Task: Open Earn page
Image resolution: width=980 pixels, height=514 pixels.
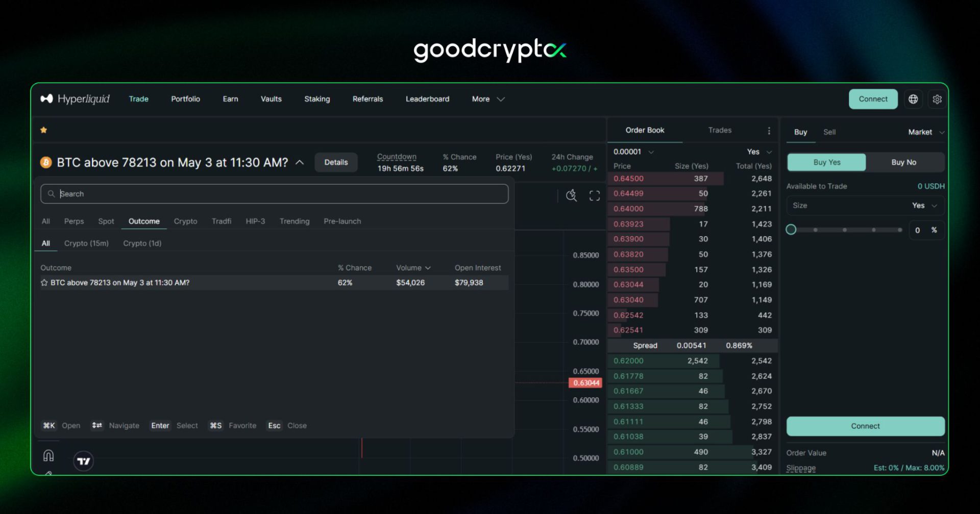Action: click(230, 99)
